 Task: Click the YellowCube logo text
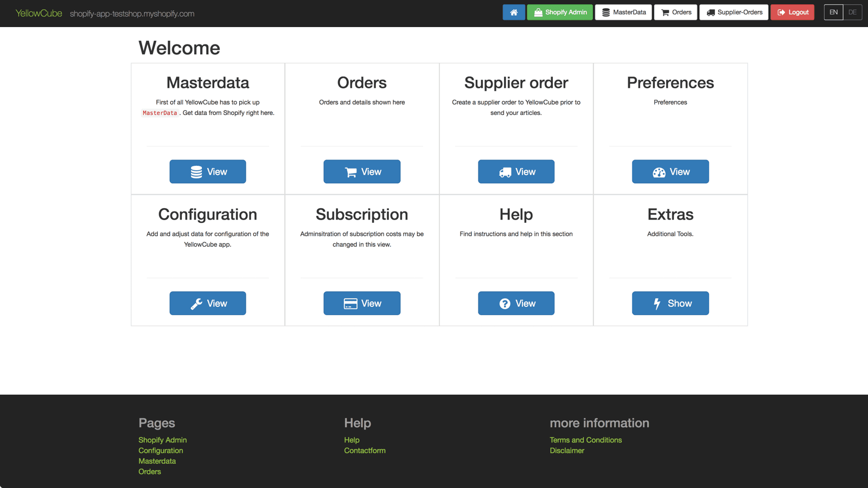tap(39, 13)
